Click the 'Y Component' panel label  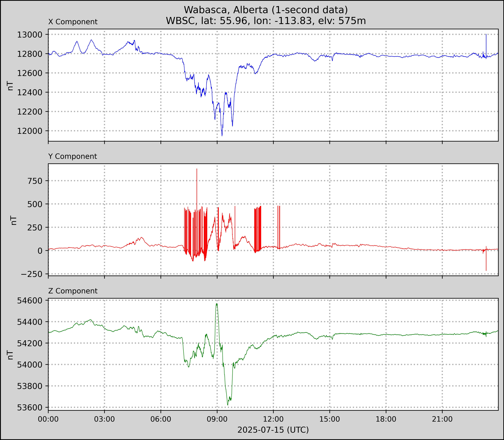point(73,156)
